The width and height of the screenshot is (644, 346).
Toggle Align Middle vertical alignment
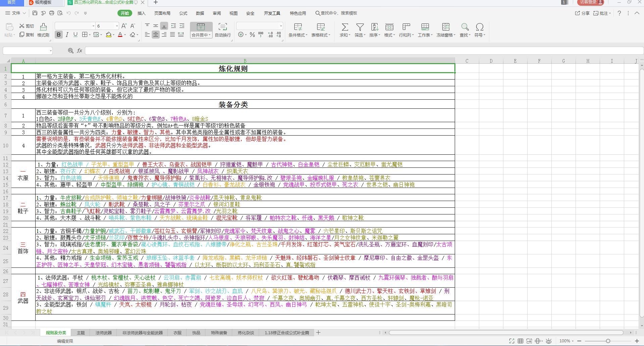(156, 26)
